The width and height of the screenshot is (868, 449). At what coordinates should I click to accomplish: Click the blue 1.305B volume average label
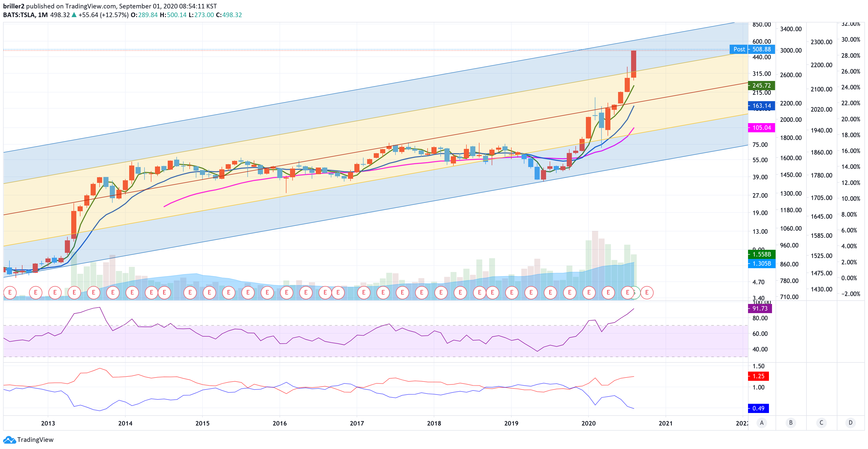tap(762, 264)
